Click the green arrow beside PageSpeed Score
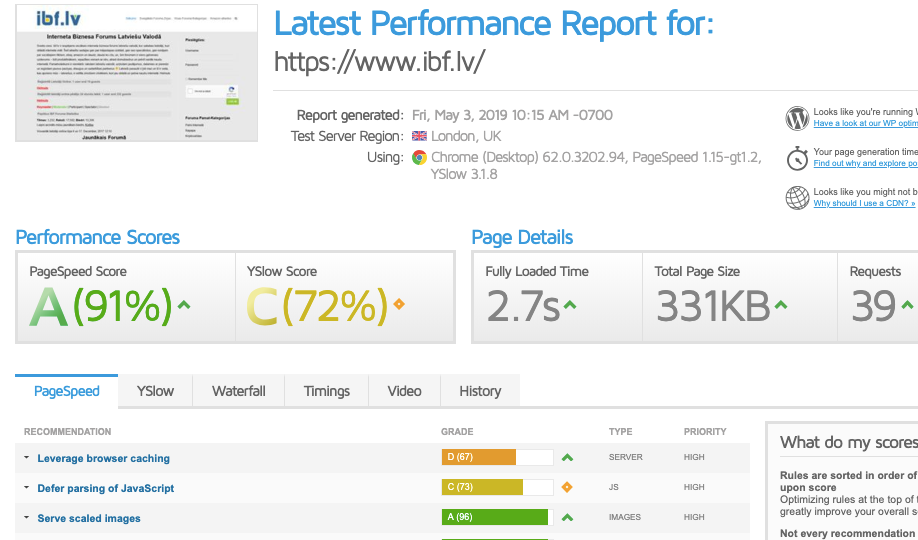Viewport: 918px width, 540px height. point(183,303)
